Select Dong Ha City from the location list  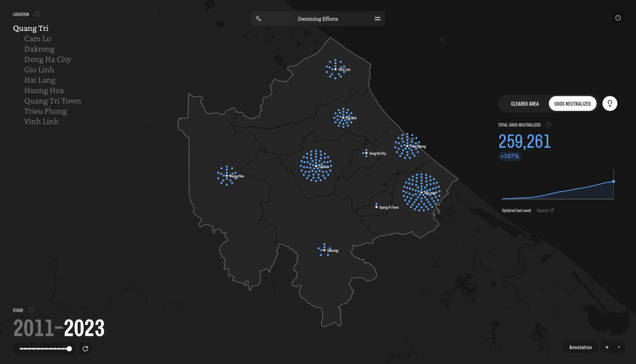[47, 60]
